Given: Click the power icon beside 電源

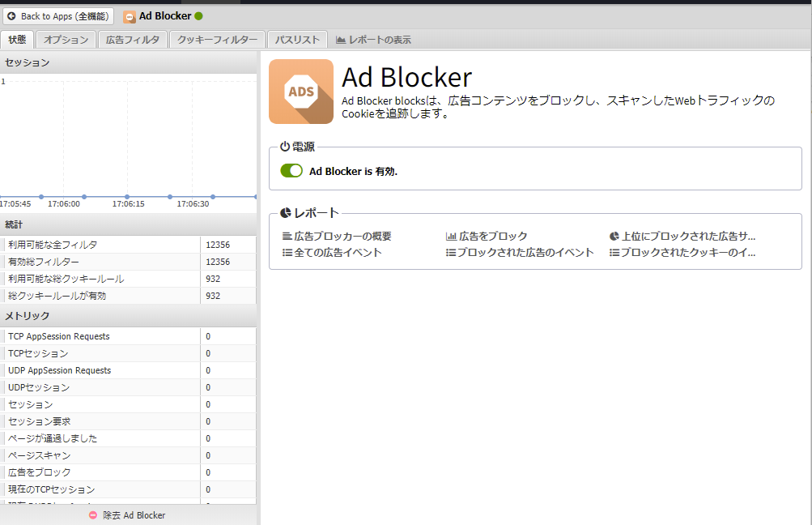Looking at the screenshot, I should (x=285, y=147).
